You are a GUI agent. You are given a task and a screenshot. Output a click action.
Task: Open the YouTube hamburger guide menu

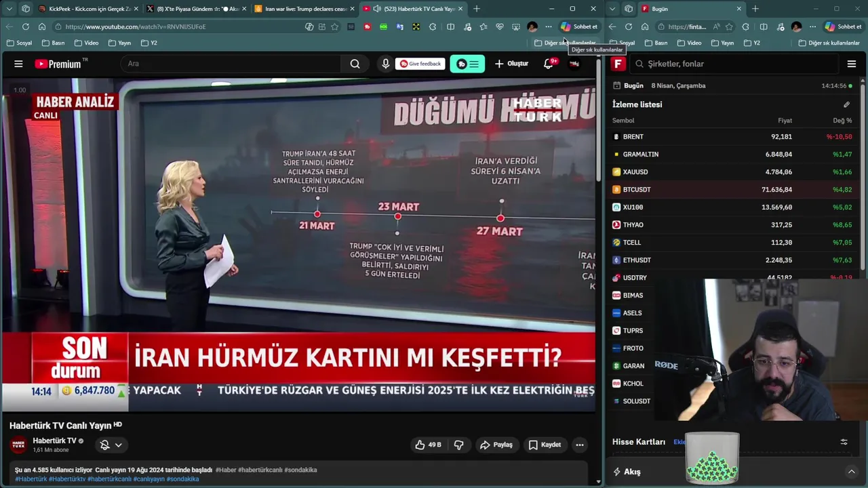pyautogui.click(x=18, y=64)
